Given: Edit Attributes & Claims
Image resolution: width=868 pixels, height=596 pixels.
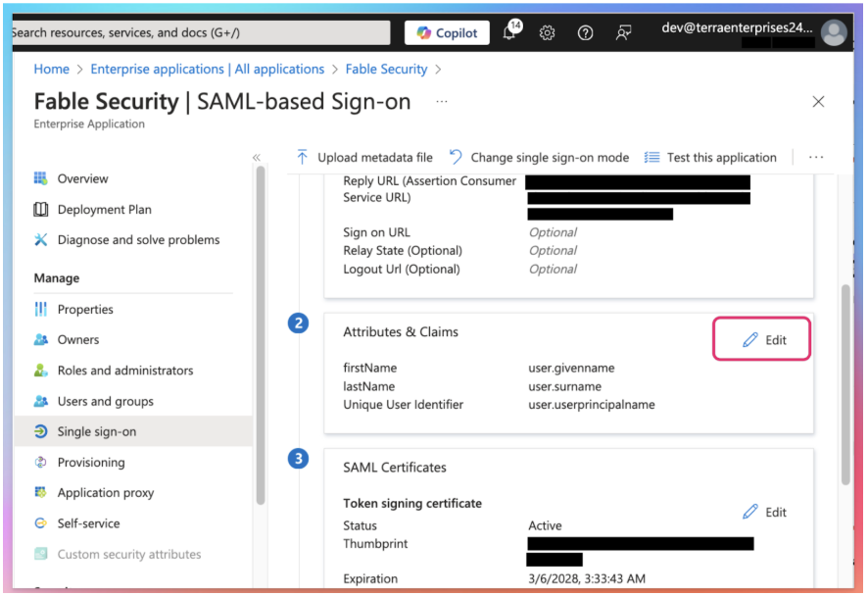Looking at the screenshot, I should [x=762, y=339].
